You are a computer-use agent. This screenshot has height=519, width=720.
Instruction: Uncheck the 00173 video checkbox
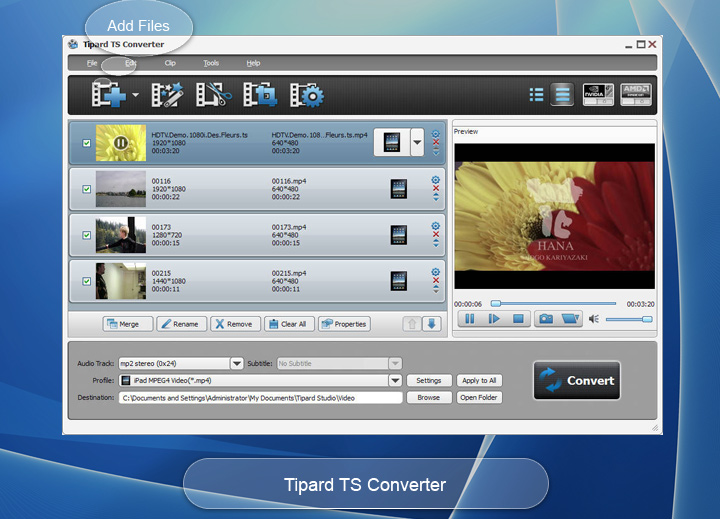coord(86,235)
